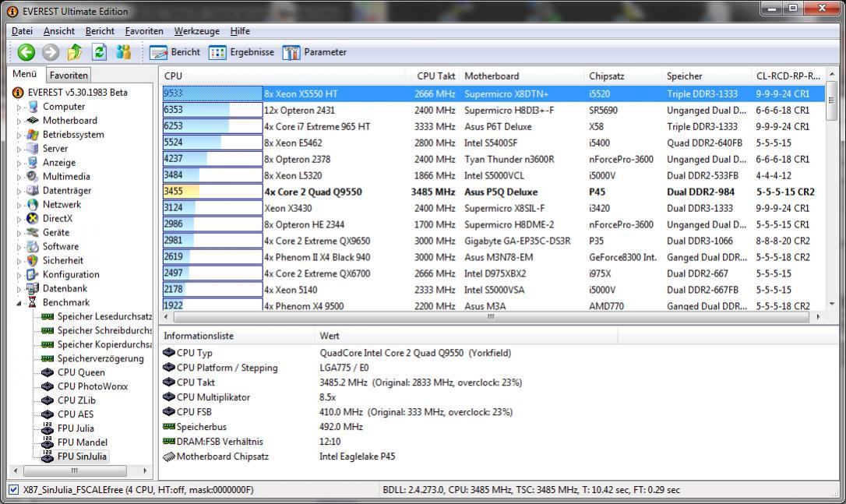Select the Datenträger drive icon
Screen dimensions: 846x504
click(x=33, y=191)
